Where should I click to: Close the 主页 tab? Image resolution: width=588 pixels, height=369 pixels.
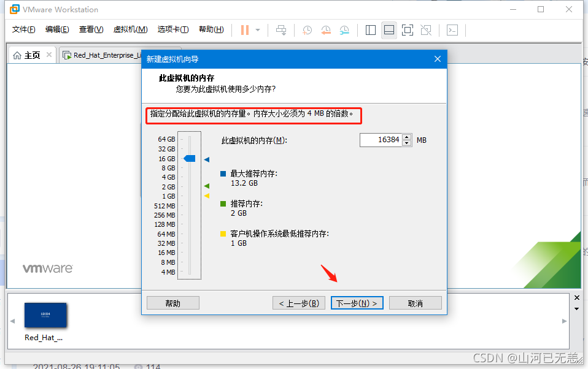(x=49, y=55)
